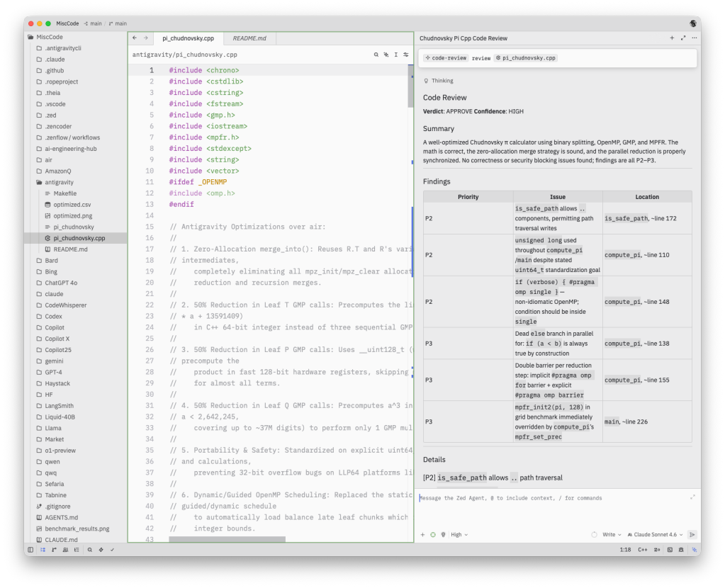Open the Collab panel icon in status bar
Screen dimensions: 725x588
click(x=65, y=550)
